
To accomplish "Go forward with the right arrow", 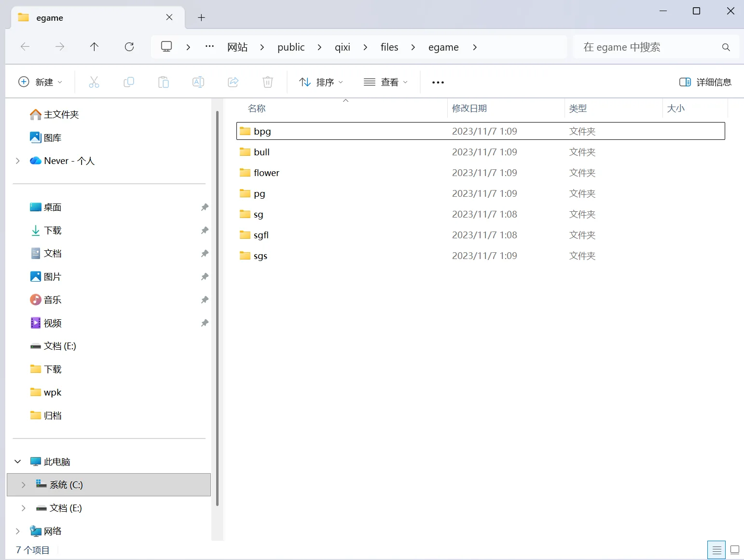I will (x=60, y=47).
